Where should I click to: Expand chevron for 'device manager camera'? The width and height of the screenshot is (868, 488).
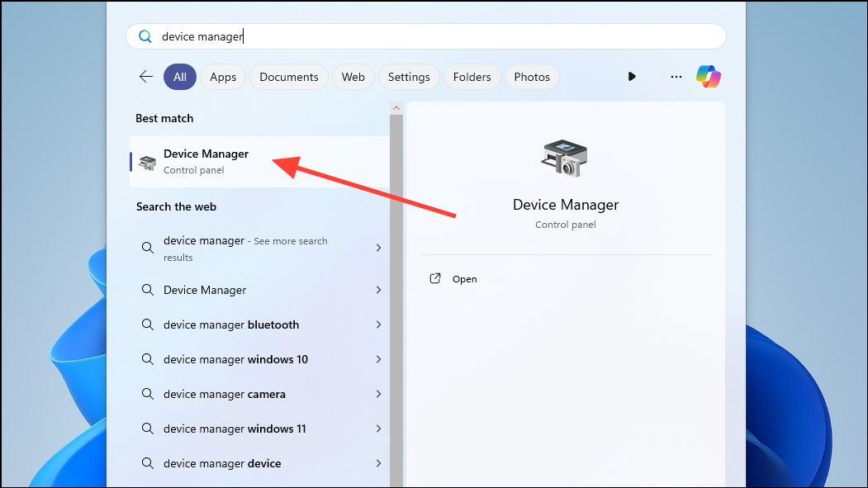(378, 394)
